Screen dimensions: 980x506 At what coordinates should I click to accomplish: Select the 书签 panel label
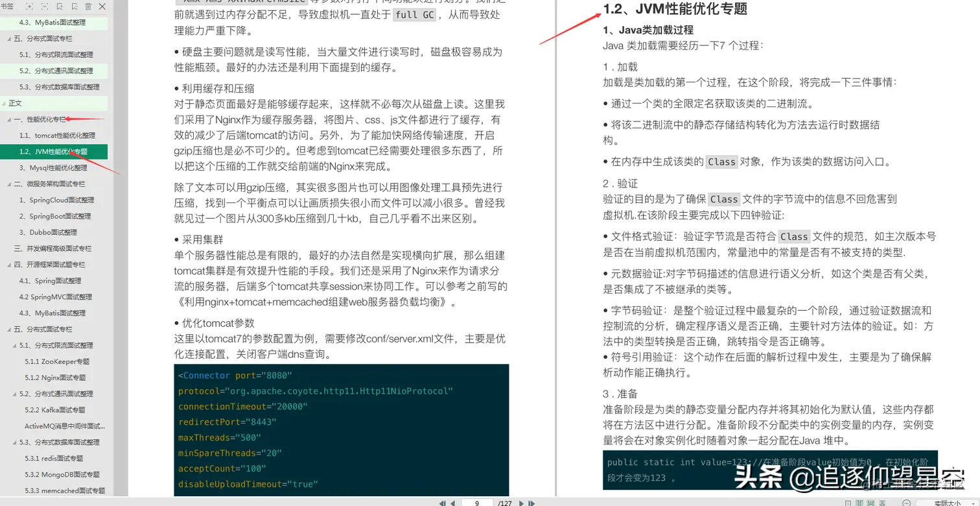click(x=6, y=6)
